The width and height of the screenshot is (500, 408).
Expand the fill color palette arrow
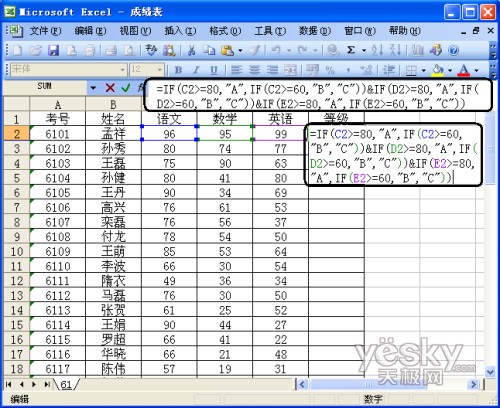coord(450,70)
